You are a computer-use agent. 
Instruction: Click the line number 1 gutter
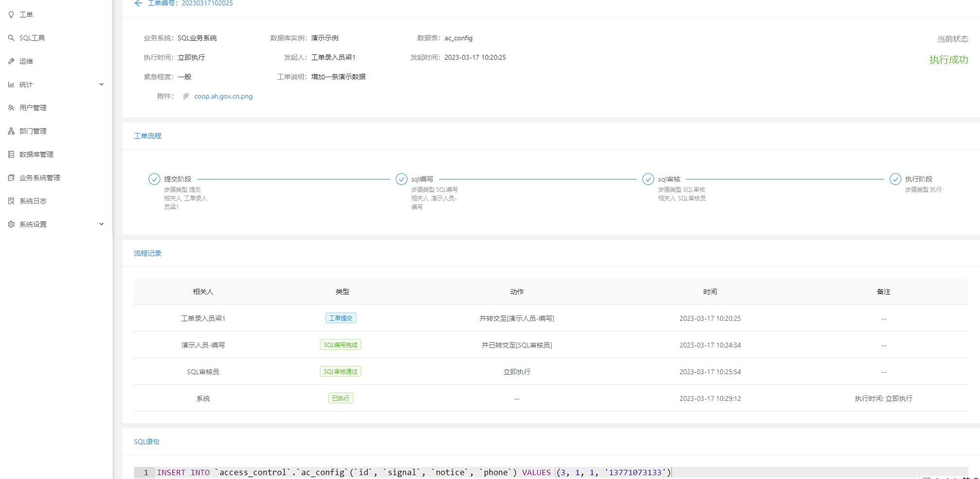145,472
